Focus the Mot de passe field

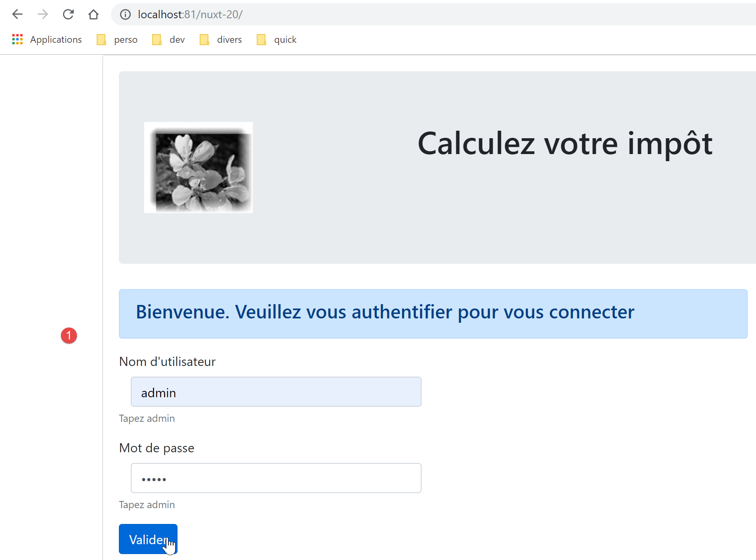[x=276, y=478]
